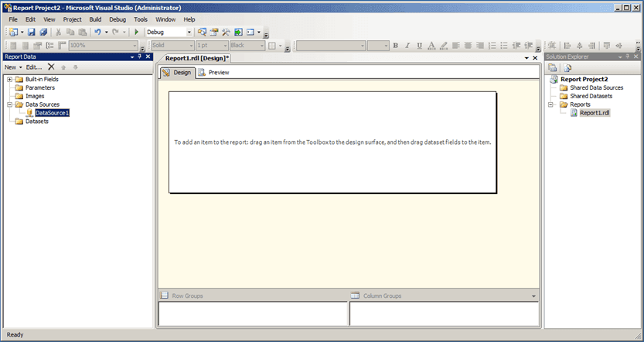644x342 pixels.
Task: Click the move down arrow in Report Data
Action: tap(75, 67)
